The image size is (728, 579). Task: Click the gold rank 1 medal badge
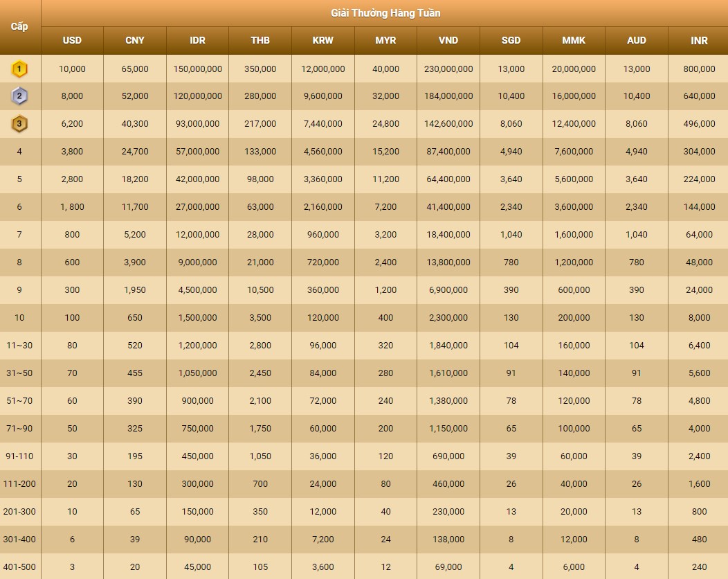click(19, 69)
